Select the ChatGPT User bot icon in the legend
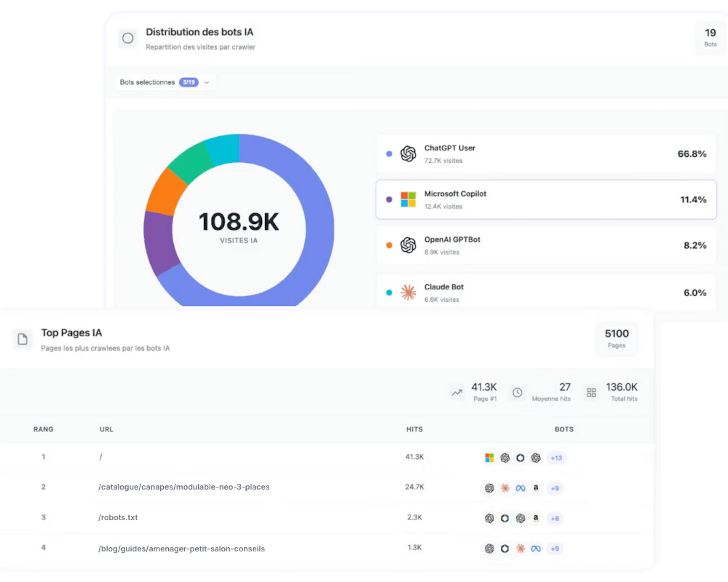This screenshot has width=728, height=582. point(409,154)
